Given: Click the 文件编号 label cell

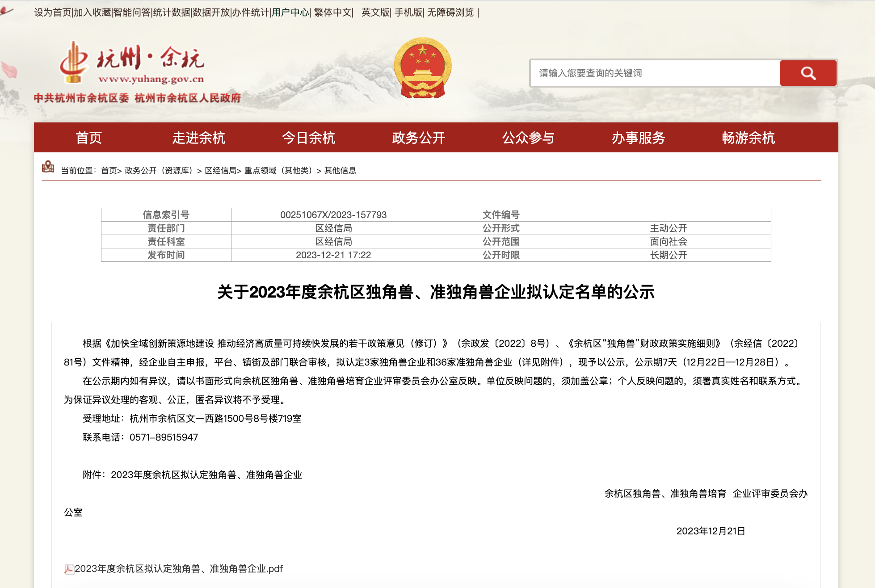Looking at the screenshot, I should pos(501,215).
